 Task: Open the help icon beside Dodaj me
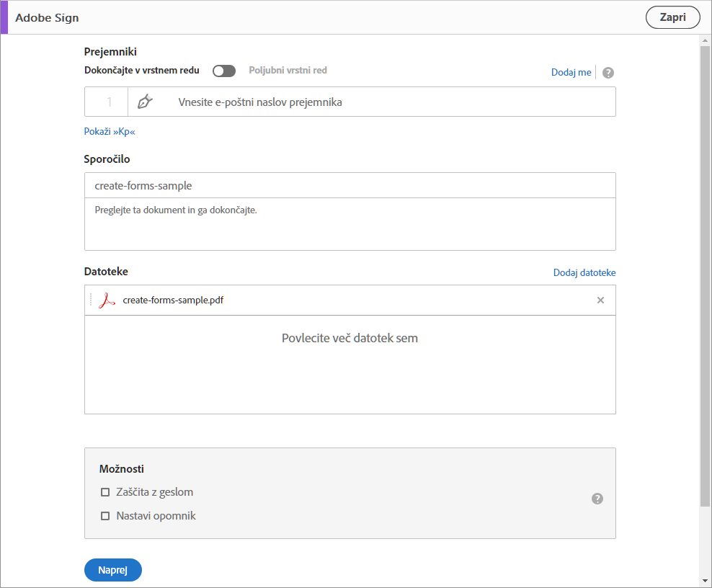coord(608,73)
